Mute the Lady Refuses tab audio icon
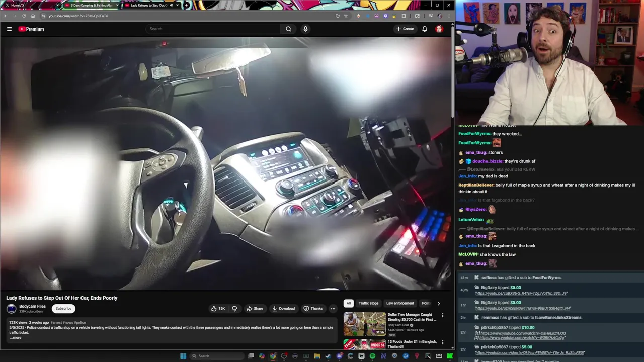The image size is (644, 362). 171,5
